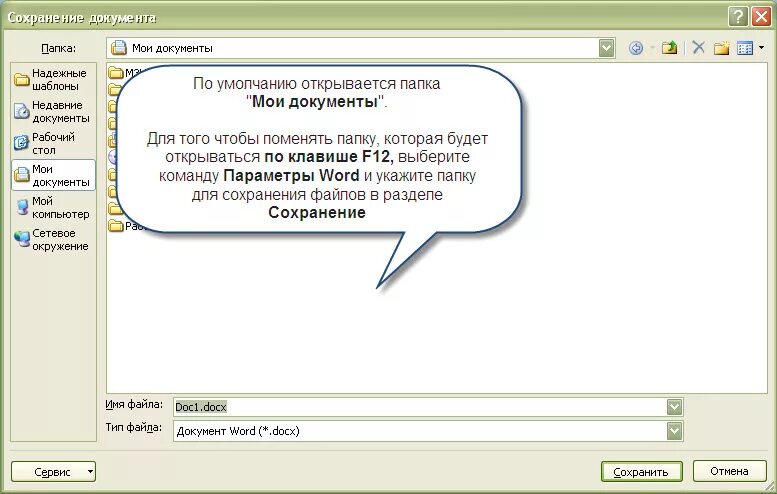Select Мои документы in places bar

(x=53, y=175)
